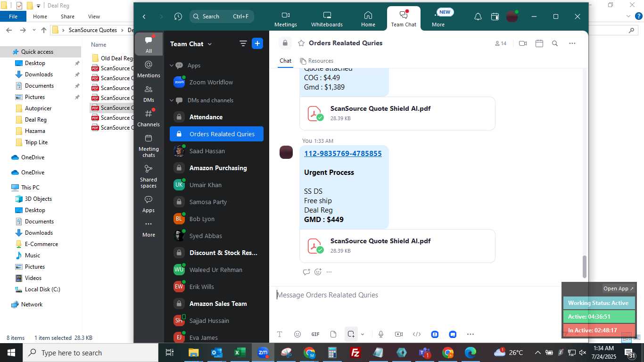This screenshot has height=362, width=644.
Task: Open the Amazon Sales Team channel
Action: [x=216, y=304]
